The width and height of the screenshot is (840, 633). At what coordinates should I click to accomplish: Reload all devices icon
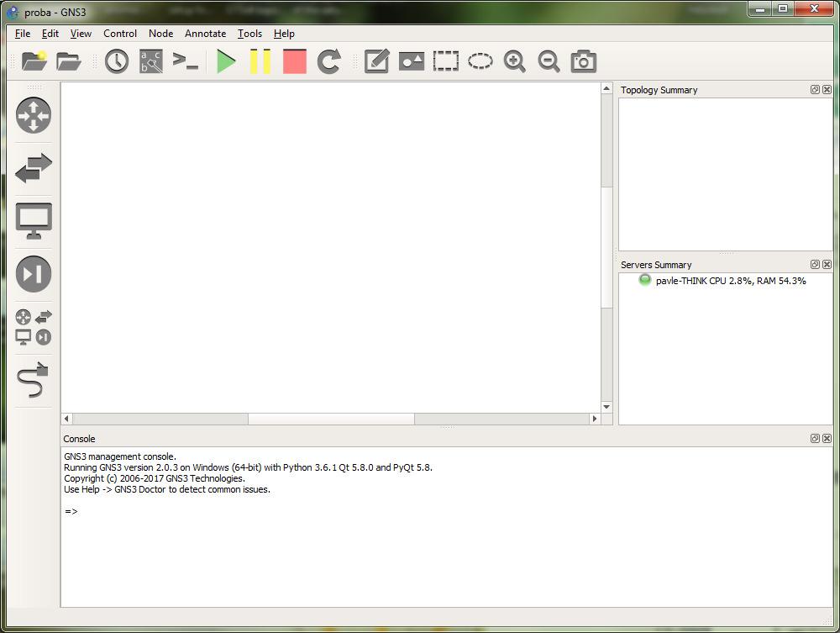click(x=329, y=61)
